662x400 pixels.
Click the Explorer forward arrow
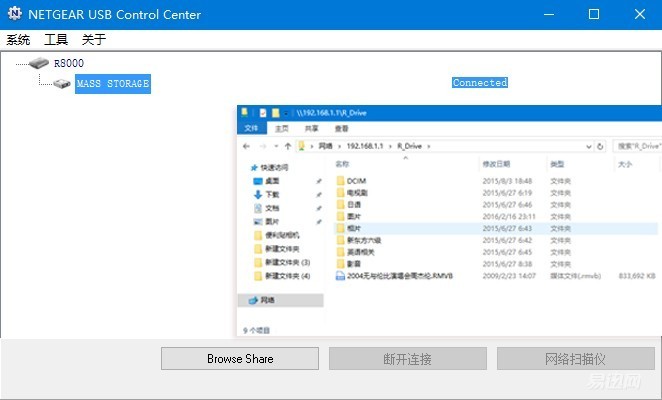[x=263, y=146]
